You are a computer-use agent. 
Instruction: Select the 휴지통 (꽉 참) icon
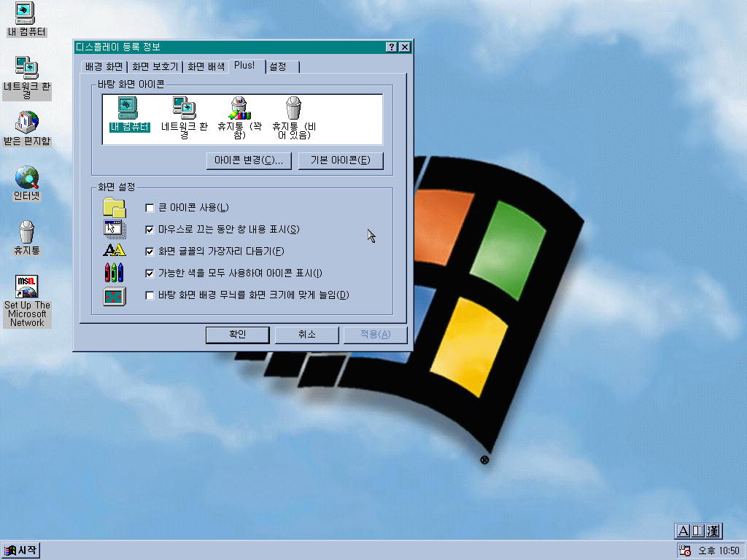pyautogui.click(x=239, y=117)
